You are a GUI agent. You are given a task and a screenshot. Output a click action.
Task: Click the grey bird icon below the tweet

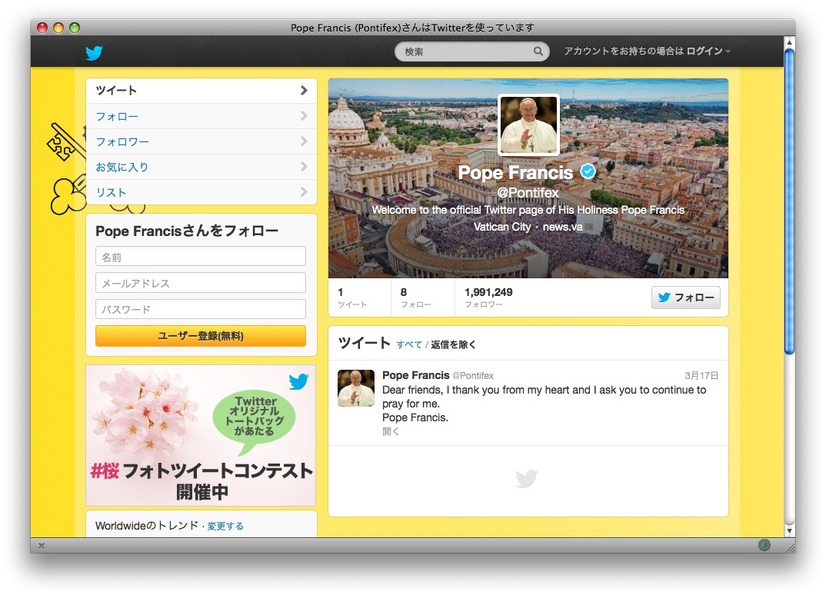pyautogui.click(x=527, y=479)
